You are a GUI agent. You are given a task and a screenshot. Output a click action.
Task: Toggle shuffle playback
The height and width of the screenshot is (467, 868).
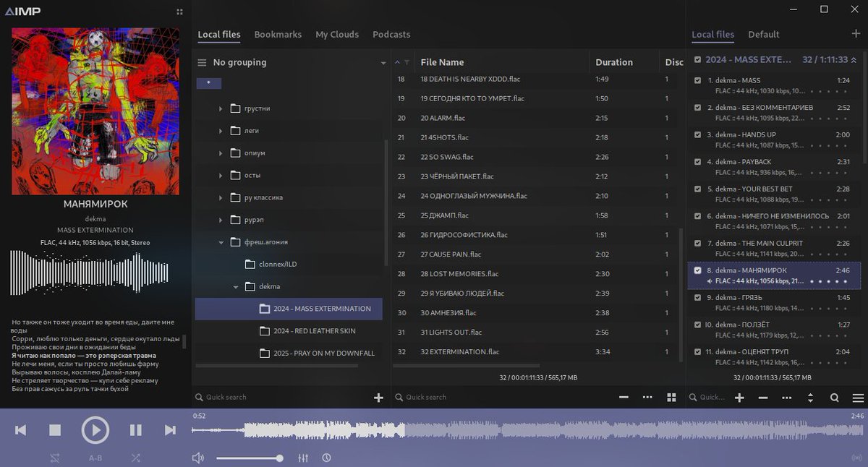tap(135, 458)
